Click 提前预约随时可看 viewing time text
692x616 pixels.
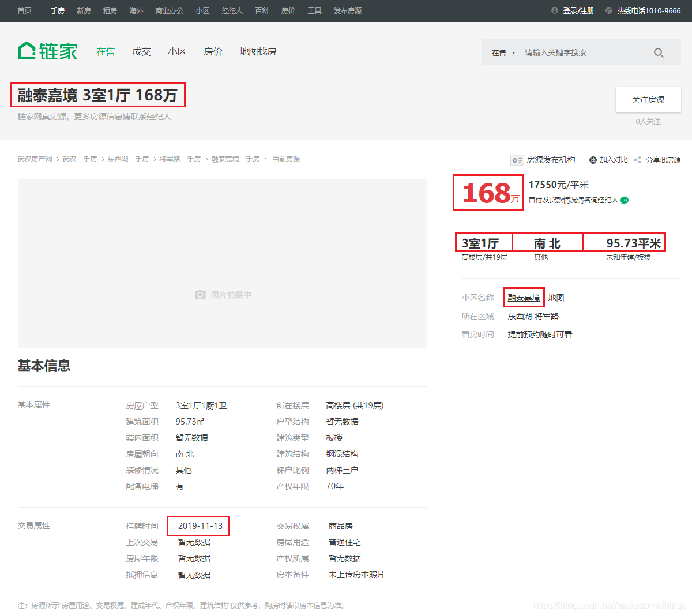coord(540,335)
